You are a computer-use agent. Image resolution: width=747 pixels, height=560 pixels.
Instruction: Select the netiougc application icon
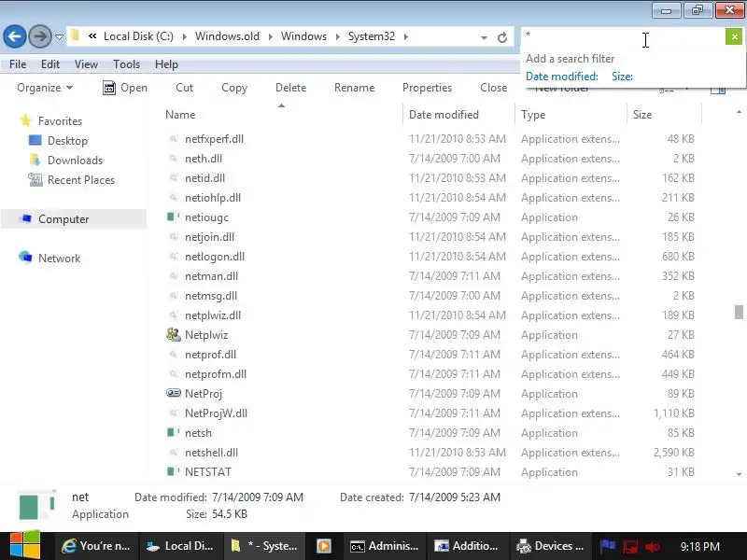pyautogui.click(x=174, y=217)
